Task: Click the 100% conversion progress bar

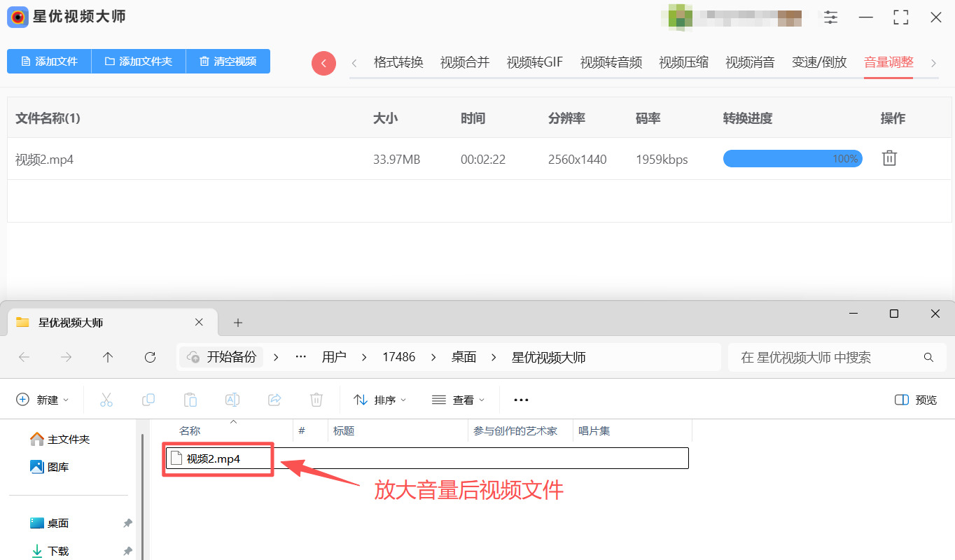Action: tap(792, 159)
